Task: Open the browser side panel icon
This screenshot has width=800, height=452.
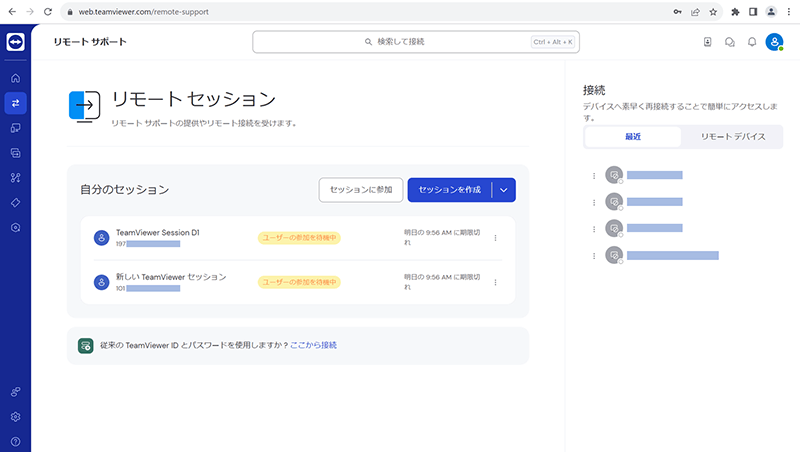Action: (753, 12)
